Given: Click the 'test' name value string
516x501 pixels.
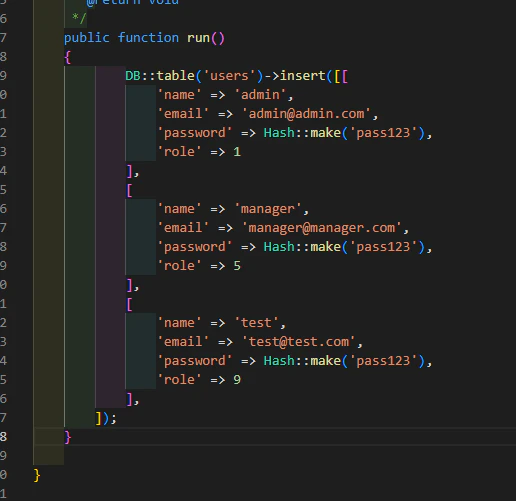Looking at the screenshot, I should (x=256, y=323).
